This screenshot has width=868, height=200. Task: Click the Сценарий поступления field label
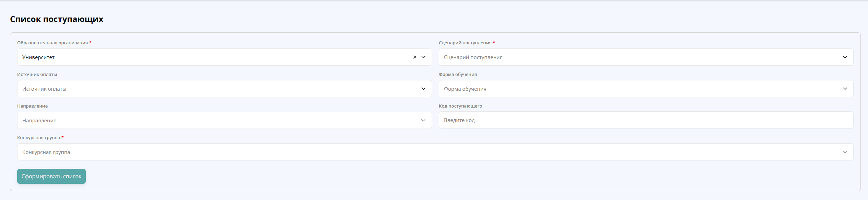point(465,43)
